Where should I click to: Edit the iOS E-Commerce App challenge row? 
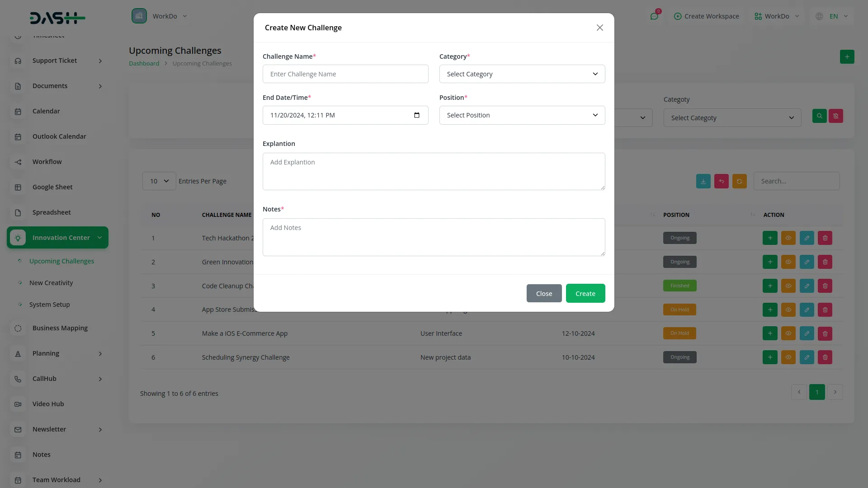[x=807, y=333]
